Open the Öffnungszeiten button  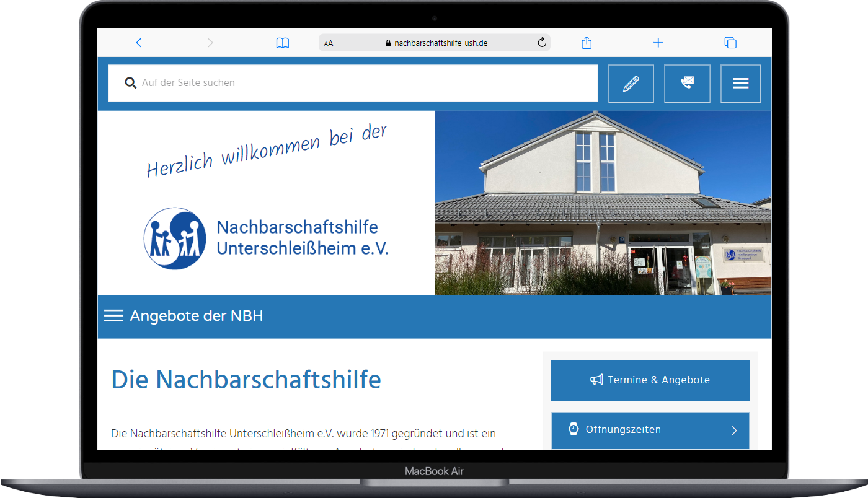(x=650, y=430)
